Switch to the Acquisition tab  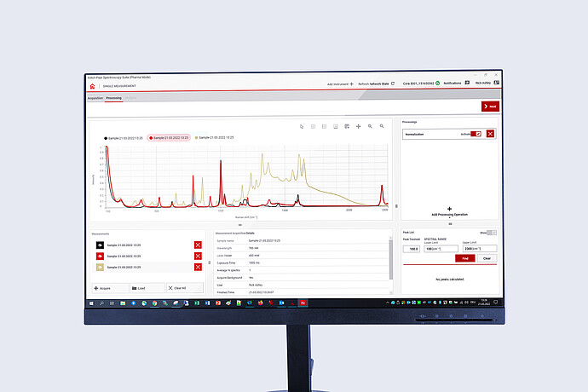(x=95, y=99)
